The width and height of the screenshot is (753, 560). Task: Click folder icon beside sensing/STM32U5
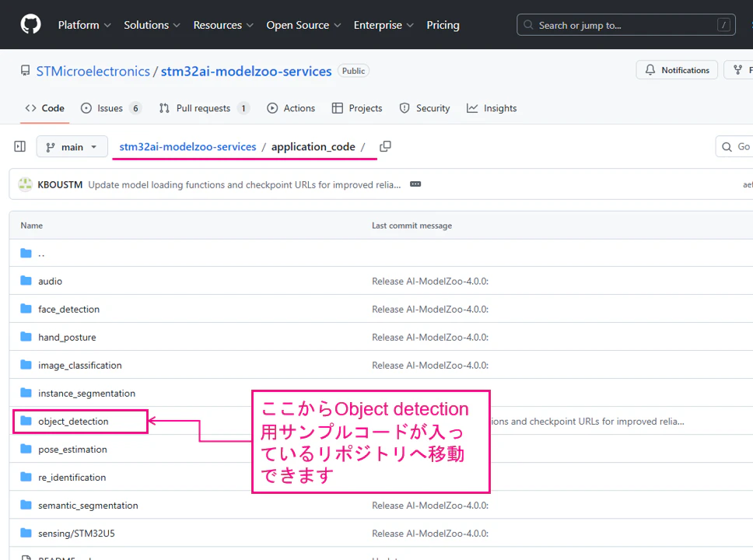[x=26, y=533]
